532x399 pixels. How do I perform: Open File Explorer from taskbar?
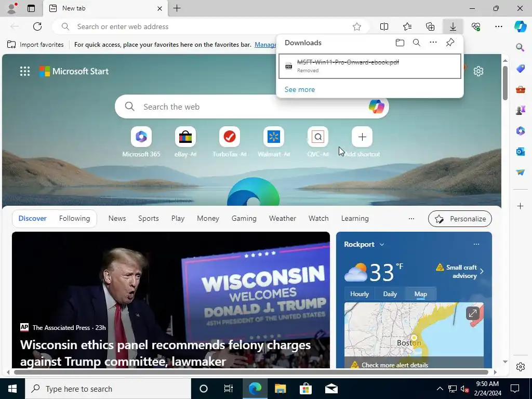pyautogui.click(x=280, y=389)
